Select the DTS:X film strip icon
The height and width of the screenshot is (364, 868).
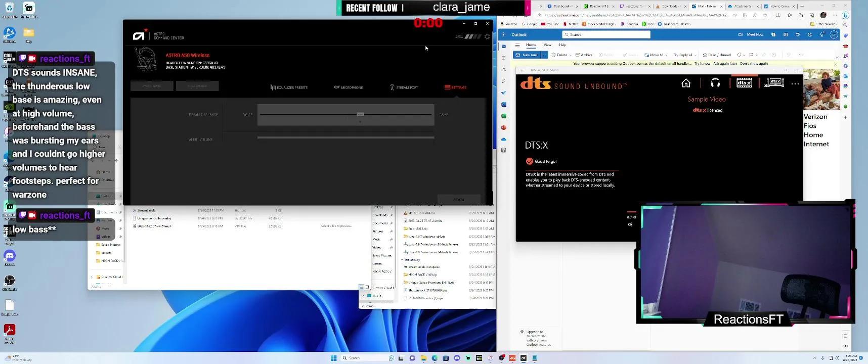point(744,83)
